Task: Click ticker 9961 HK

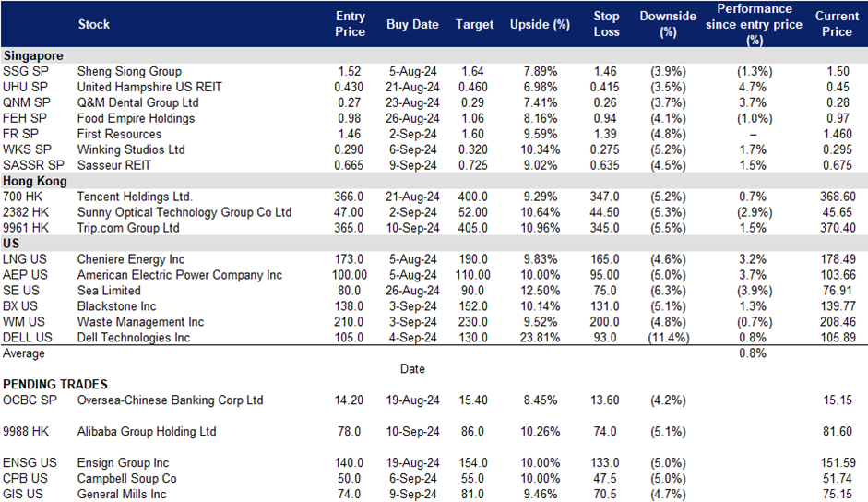Action: coord(26,228)
